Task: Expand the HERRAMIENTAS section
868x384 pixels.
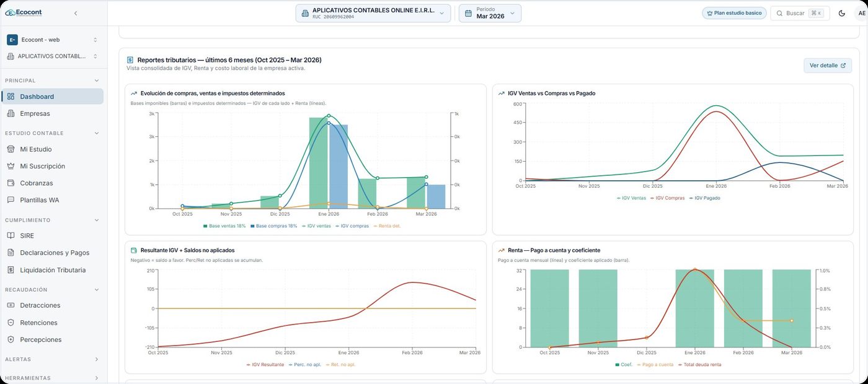Action: [x=96, y=378]
